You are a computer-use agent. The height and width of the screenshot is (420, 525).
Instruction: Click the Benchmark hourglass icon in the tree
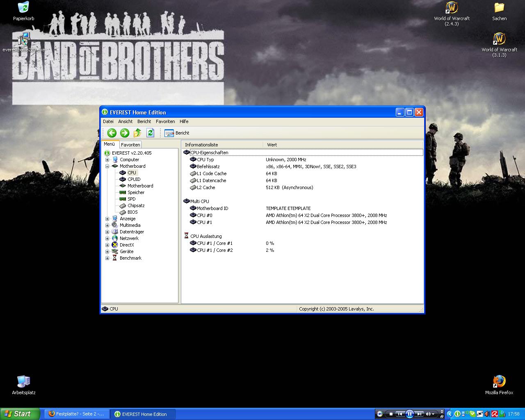tap(115, 258)
